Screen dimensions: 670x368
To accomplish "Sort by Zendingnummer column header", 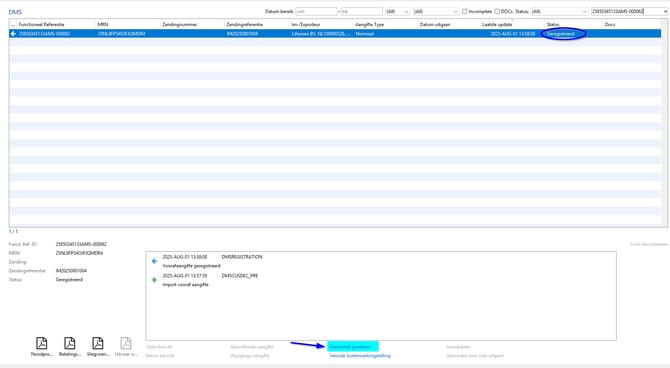I will [x=179, y=24].
